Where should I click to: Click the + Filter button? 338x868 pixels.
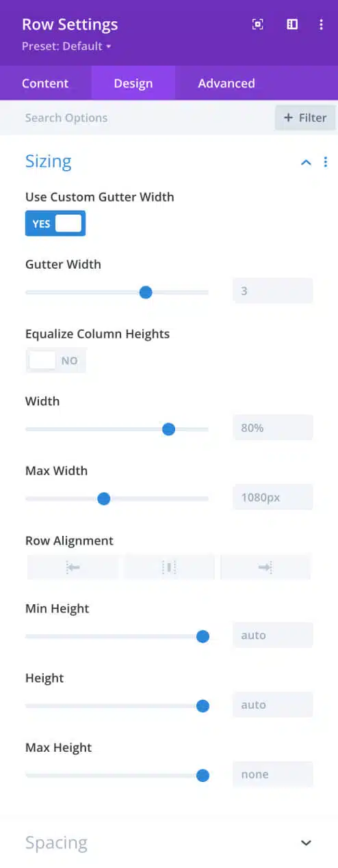(x=305, y=118)
